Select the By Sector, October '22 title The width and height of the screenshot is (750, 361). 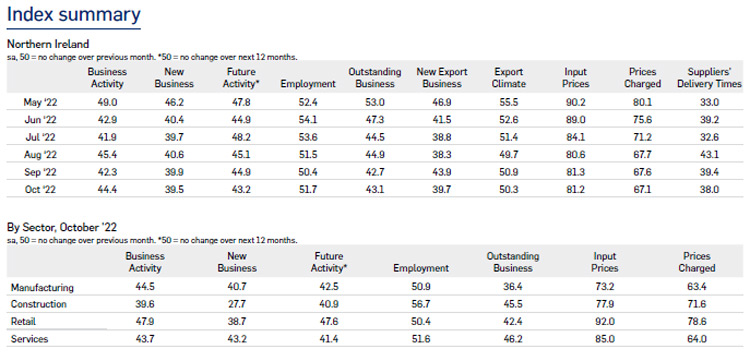point(62,227)
